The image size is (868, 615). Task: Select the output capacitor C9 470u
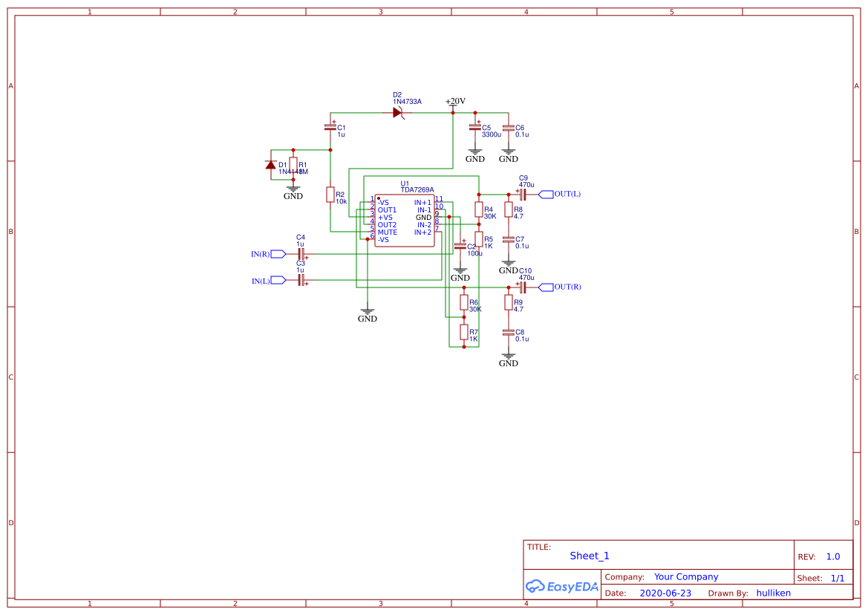(523, 194)
